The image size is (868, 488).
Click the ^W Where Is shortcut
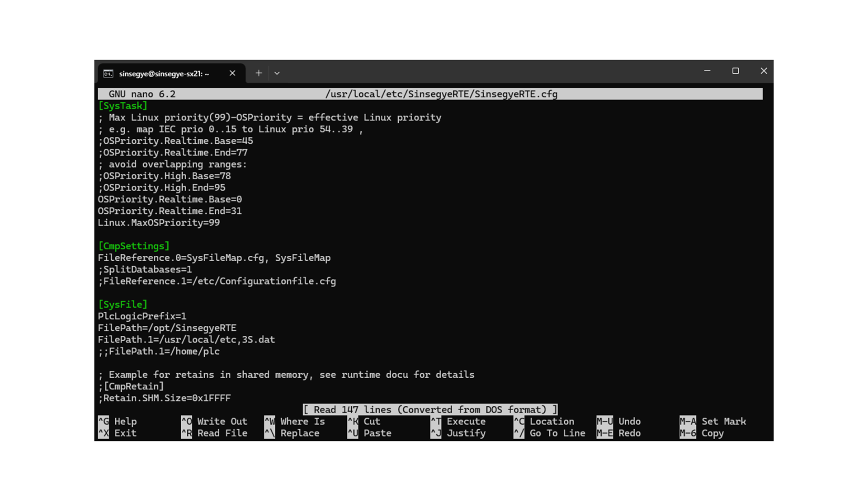(295, 421)
